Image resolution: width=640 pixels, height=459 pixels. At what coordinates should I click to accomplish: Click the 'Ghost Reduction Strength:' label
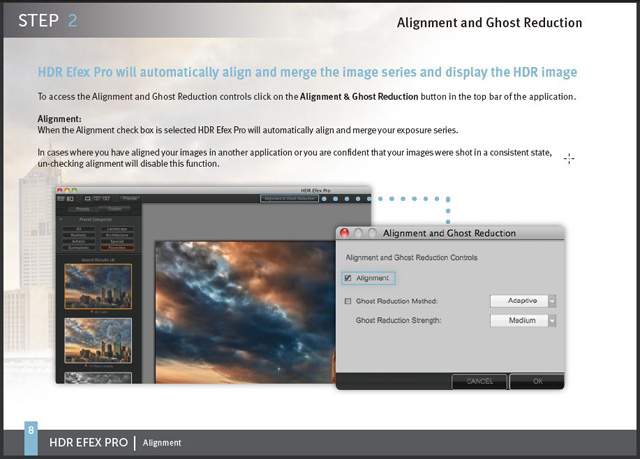click(x=398, y=320)
